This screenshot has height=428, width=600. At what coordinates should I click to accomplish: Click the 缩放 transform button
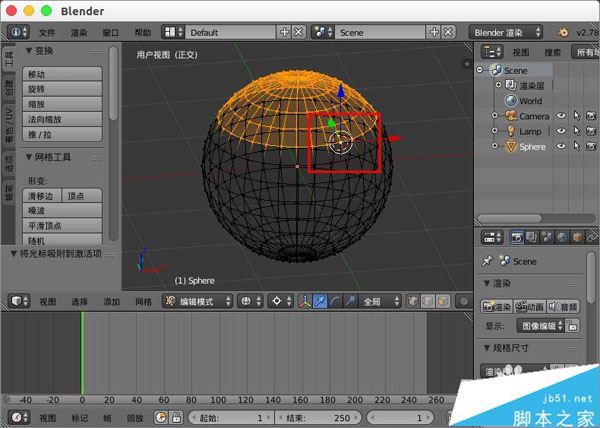click(x=62, y=104)
